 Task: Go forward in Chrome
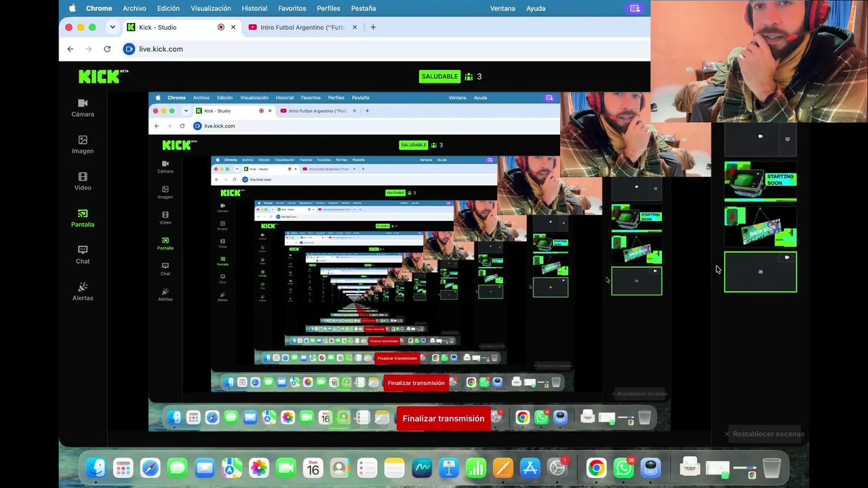[x=89, y=49]
